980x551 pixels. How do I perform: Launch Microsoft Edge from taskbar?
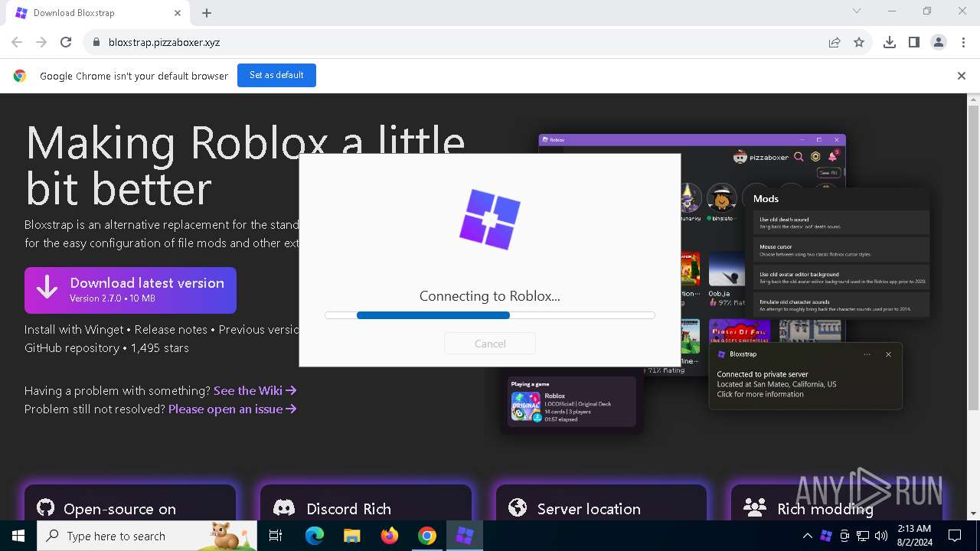315,536
